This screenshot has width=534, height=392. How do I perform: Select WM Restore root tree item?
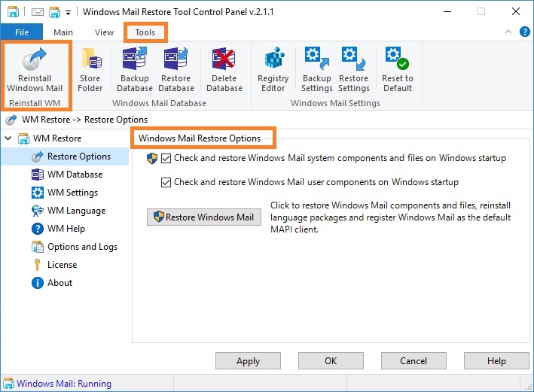point(50,138)
